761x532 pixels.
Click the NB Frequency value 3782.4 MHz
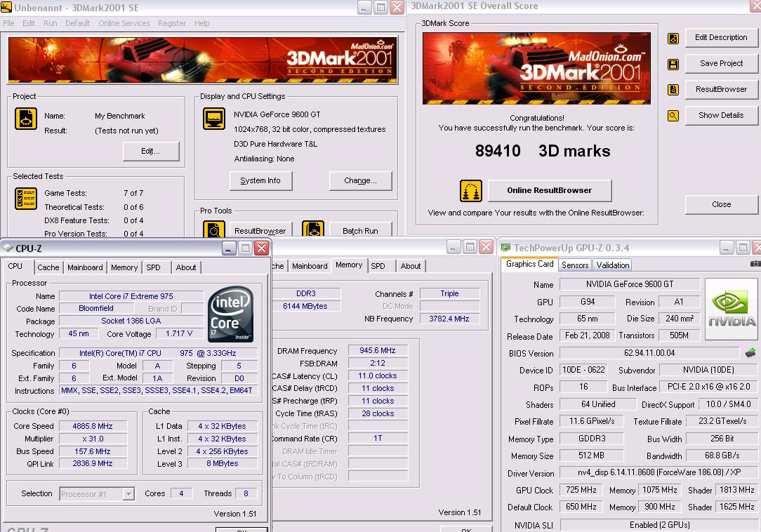pyautogui.click(x=449, y=319)
